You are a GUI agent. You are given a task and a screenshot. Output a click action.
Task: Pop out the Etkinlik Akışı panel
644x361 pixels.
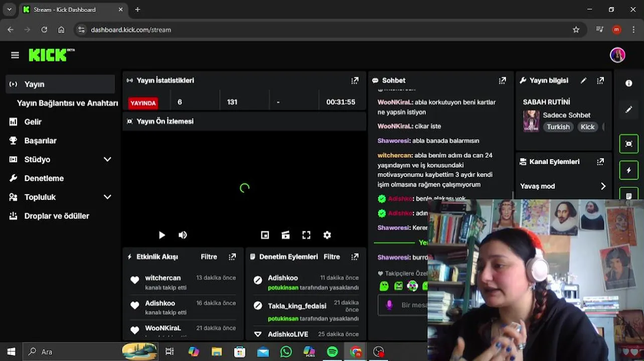(x=232, y=257)
